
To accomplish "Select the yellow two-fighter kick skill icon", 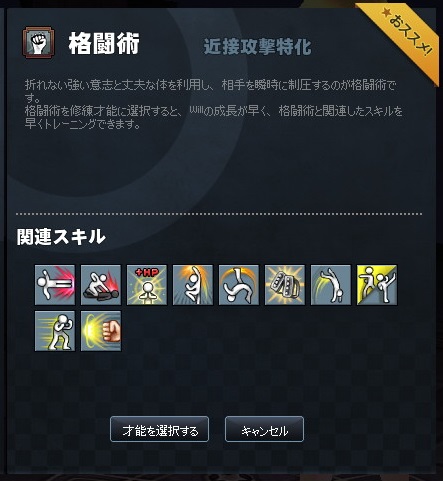I will (377, 285).
